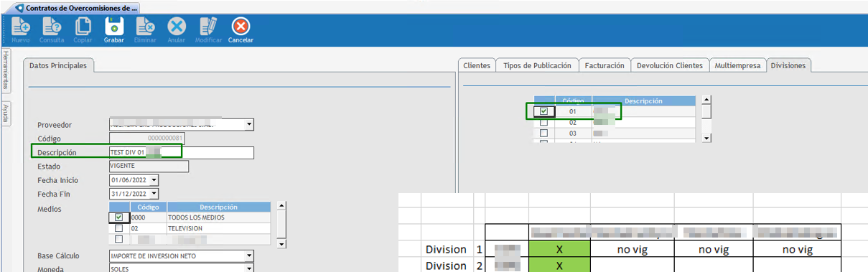Check division code 02 checkbox
868x272 pixels.
click(543, 122)
